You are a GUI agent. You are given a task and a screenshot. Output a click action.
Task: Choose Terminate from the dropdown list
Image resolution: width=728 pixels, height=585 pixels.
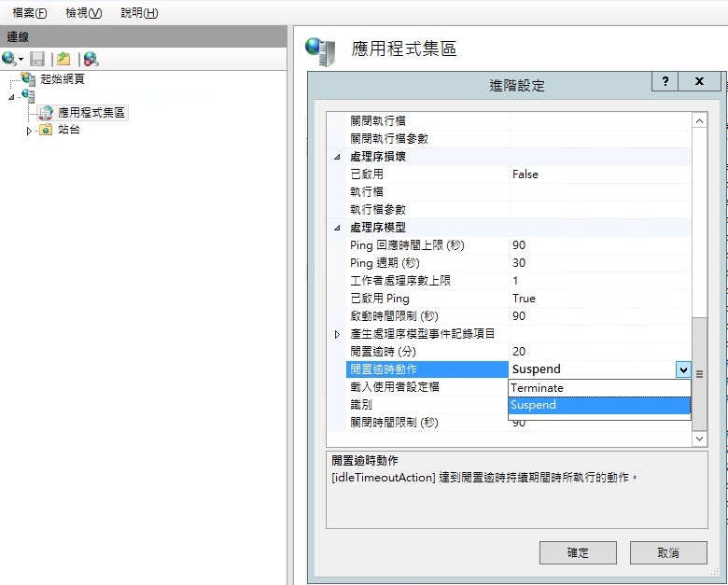pyautogui.click(x=599, y=388)
